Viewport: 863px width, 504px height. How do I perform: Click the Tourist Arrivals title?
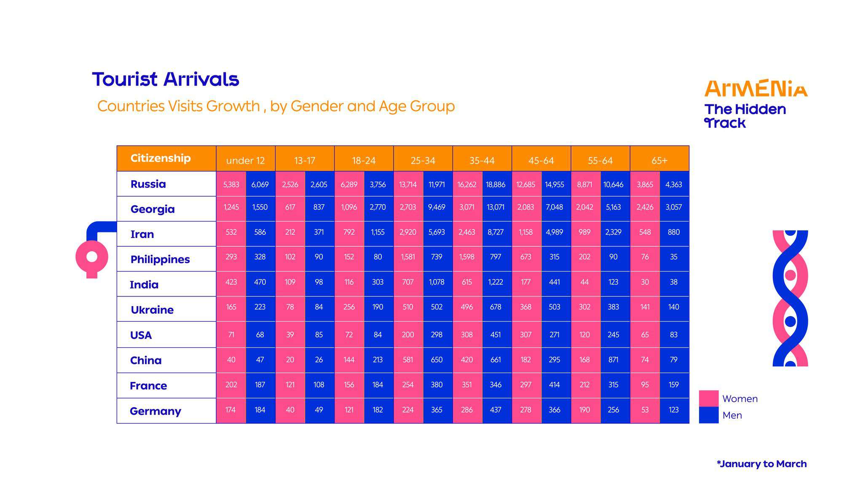[166, 79]
